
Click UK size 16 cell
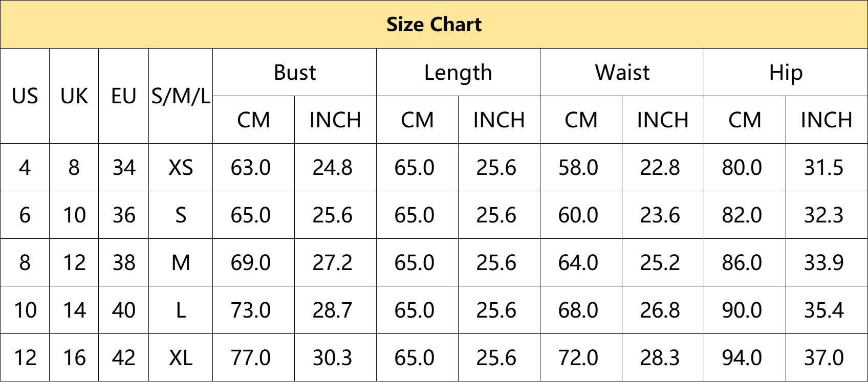point(74,357)
